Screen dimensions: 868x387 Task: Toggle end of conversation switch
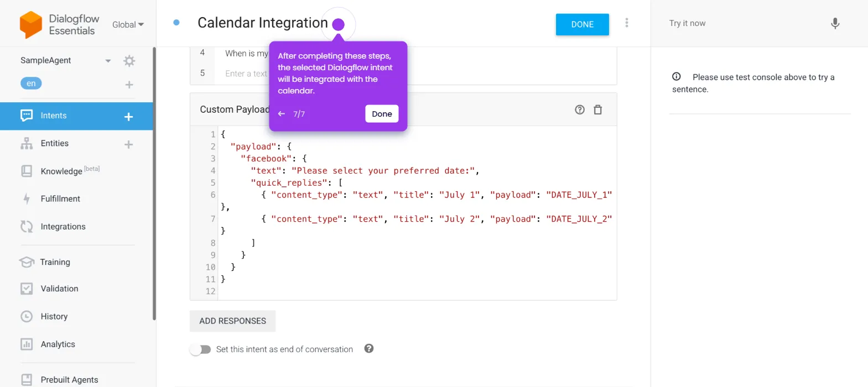[200, 349]
